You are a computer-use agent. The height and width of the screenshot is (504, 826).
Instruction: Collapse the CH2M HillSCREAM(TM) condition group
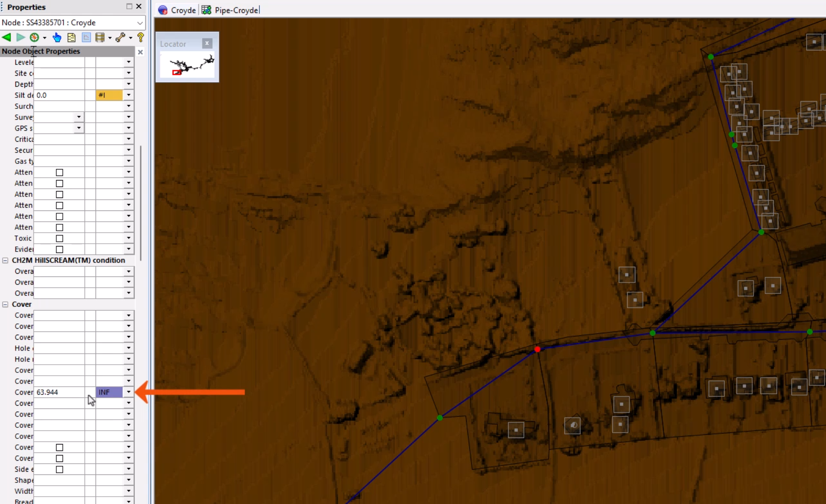(6, 260)
